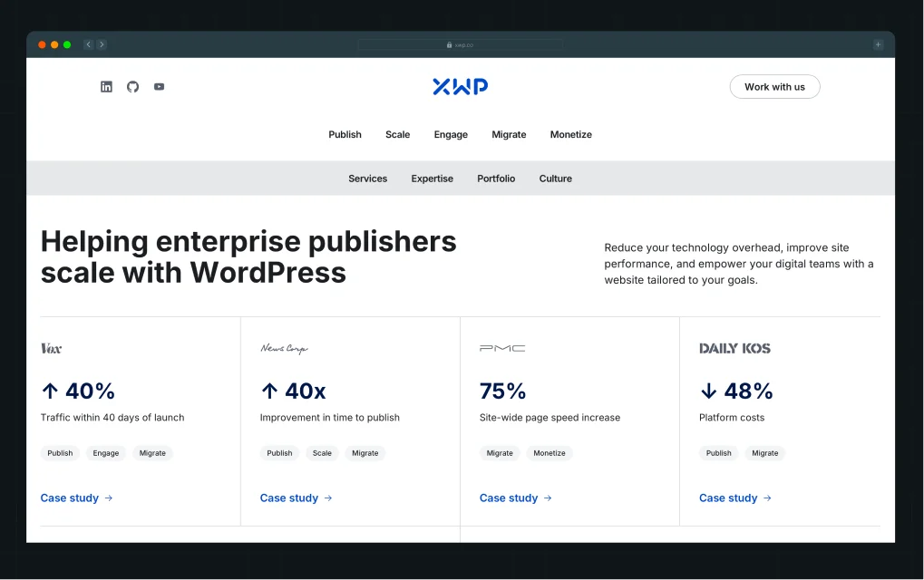Click the green maximize window button
924x580 pixels.
(67, 44)
